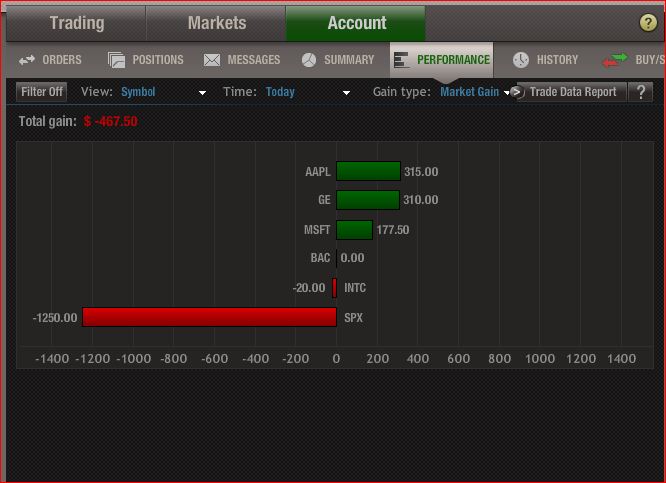This screenshot has width=666, height=483.
Task: Click the History clock icon
Action: point(520,60)
